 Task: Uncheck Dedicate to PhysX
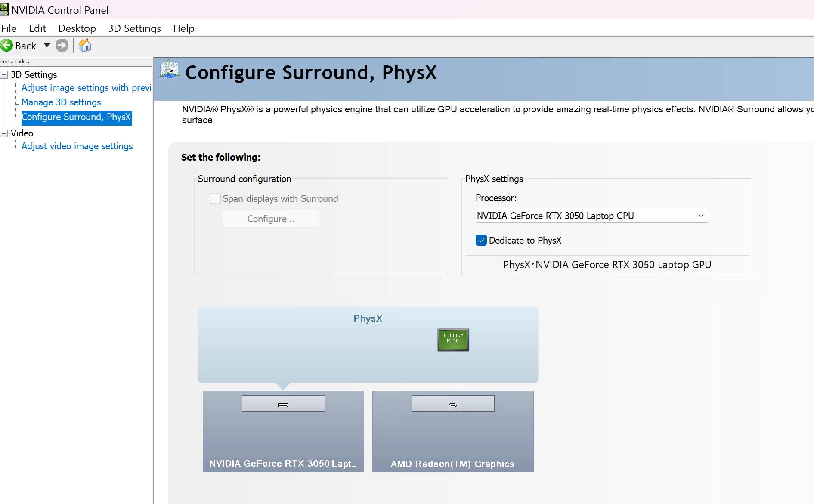[x=481, y=240]
